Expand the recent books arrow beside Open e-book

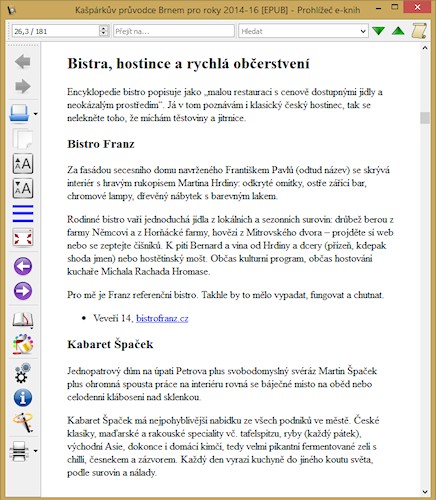35,114
